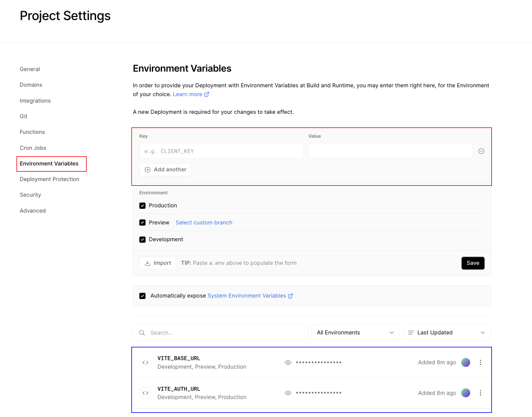Click code icon beside VITE_BASE_URL
The image size is (532, 417).
point(146,363)
